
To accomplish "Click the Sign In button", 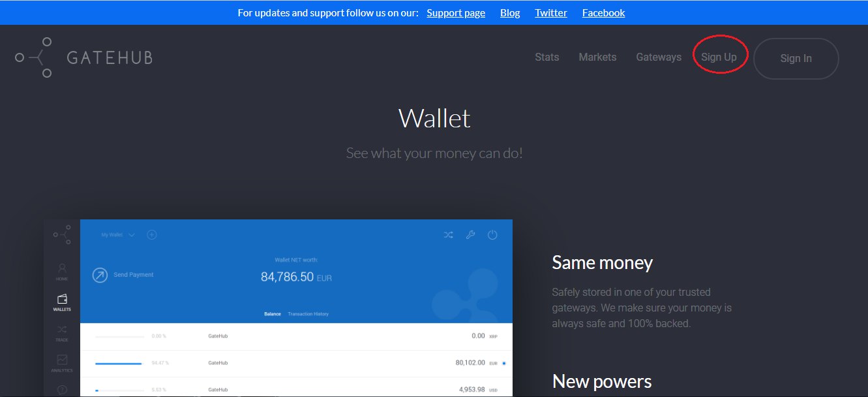I will point(796,59).
